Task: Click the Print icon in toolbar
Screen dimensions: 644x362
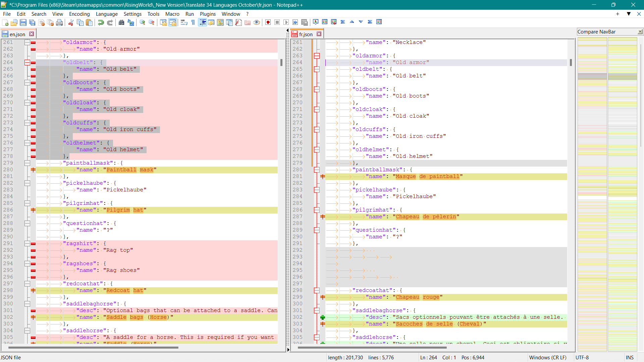Action: 59,22
